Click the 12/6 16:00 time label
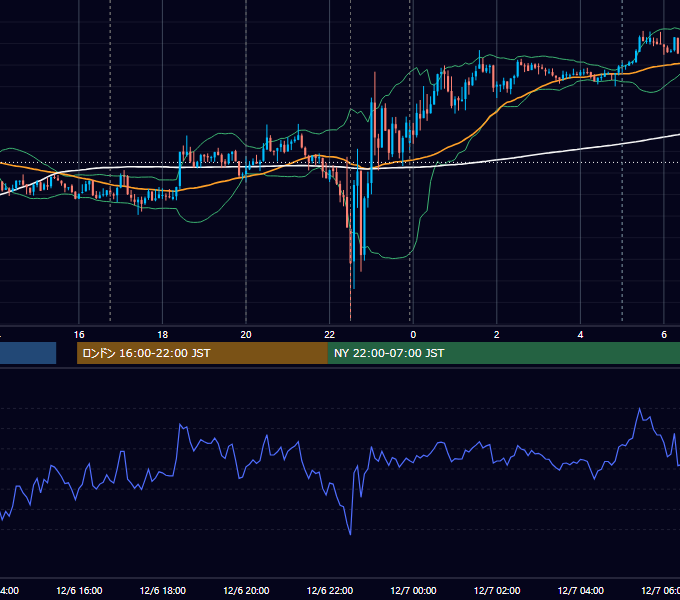The image size is (680, 600). [79, 590]
